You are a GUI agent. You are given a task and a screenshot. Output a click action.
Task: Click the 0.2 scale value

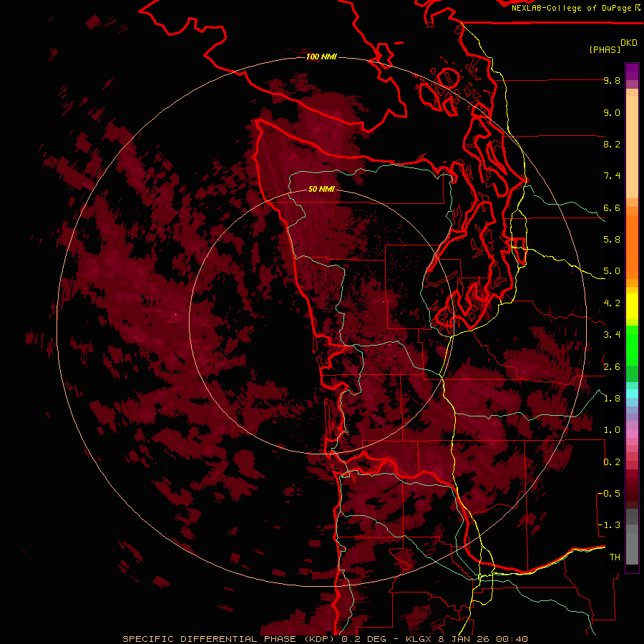tap(612, 462)
